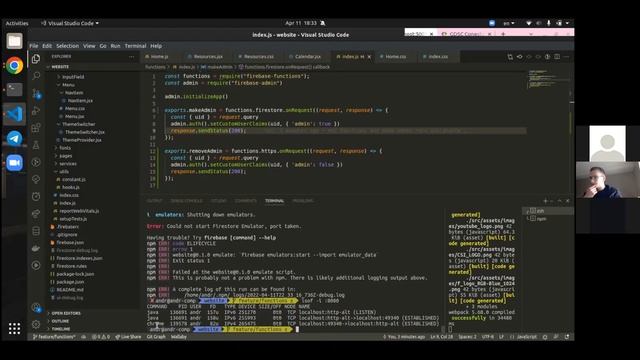The image size is (640, 360).
Task: Open the Run and Debug view
Action: click(36, 111)
